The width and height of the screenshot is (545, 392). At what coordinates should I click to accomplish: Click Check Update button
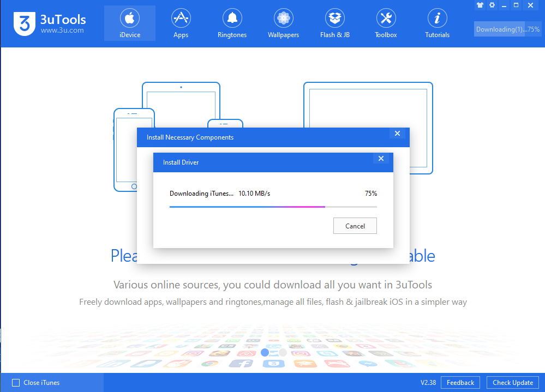(513, 383)
